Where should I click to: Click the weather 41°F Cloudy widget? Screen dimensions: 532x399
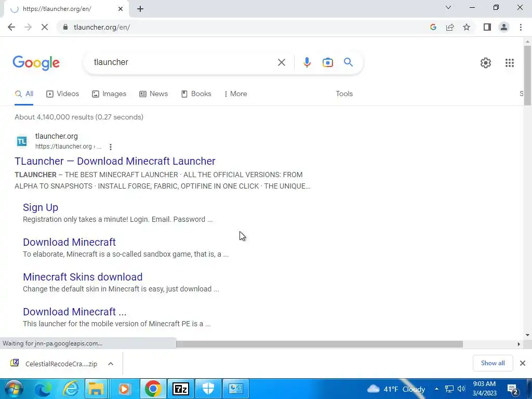396,389
